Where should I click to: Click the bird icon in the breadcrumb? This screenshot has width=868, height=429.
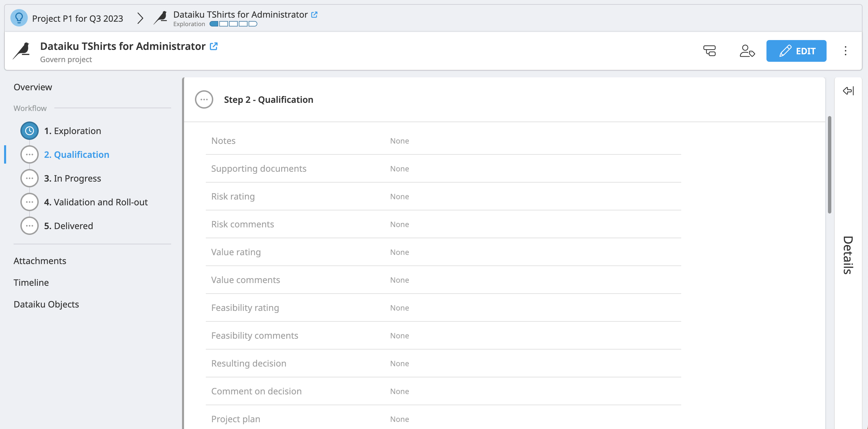pos(160,18)
